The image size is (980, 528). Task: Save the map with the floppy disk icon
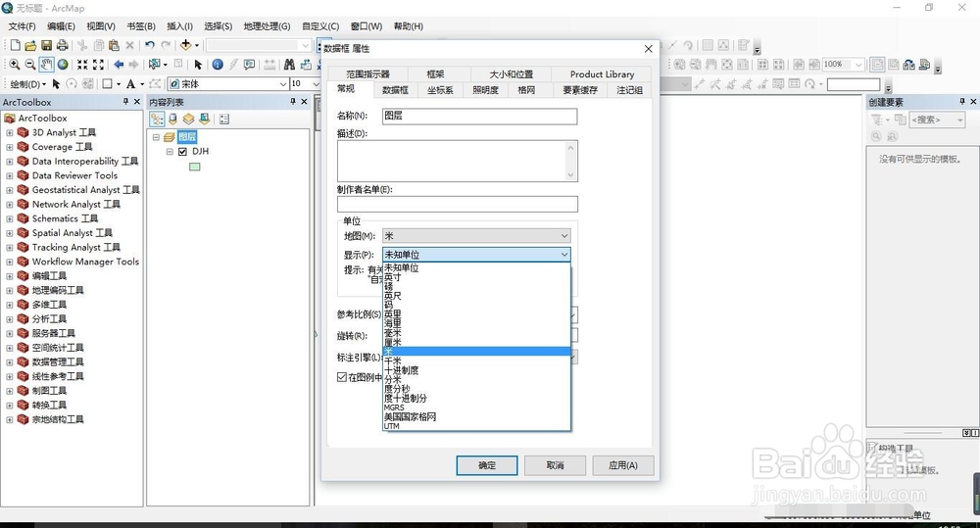pos(46,45)
